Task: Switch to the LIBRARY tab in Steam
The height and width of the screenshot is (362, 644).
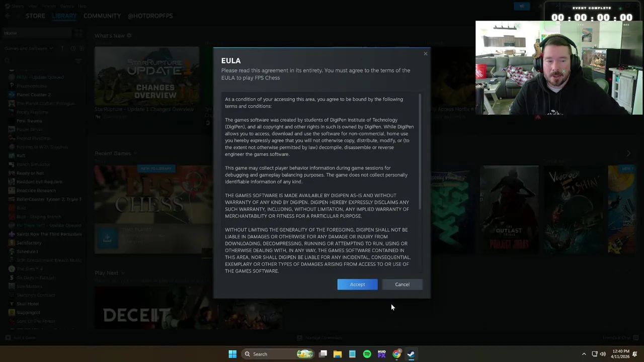Action: [x=64, y=16]
